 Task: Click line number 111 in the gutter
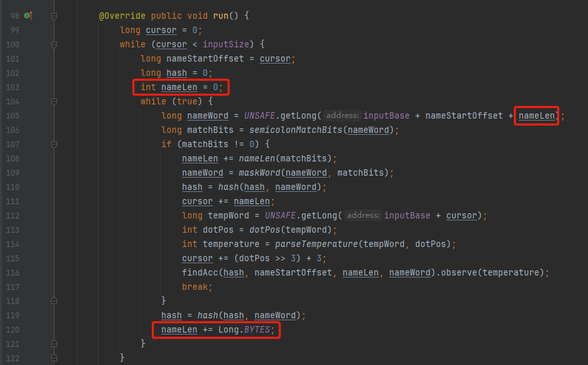tap(12, 201)
